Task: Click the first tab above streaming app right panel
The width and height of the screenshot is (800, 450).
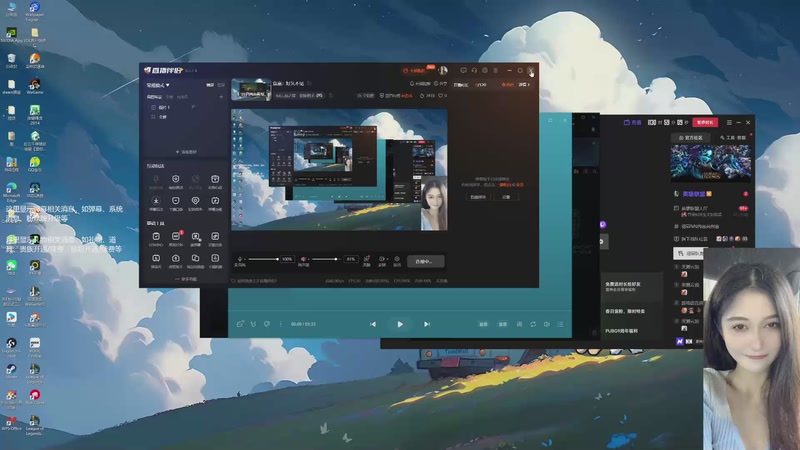Action: tap(460, 85)
